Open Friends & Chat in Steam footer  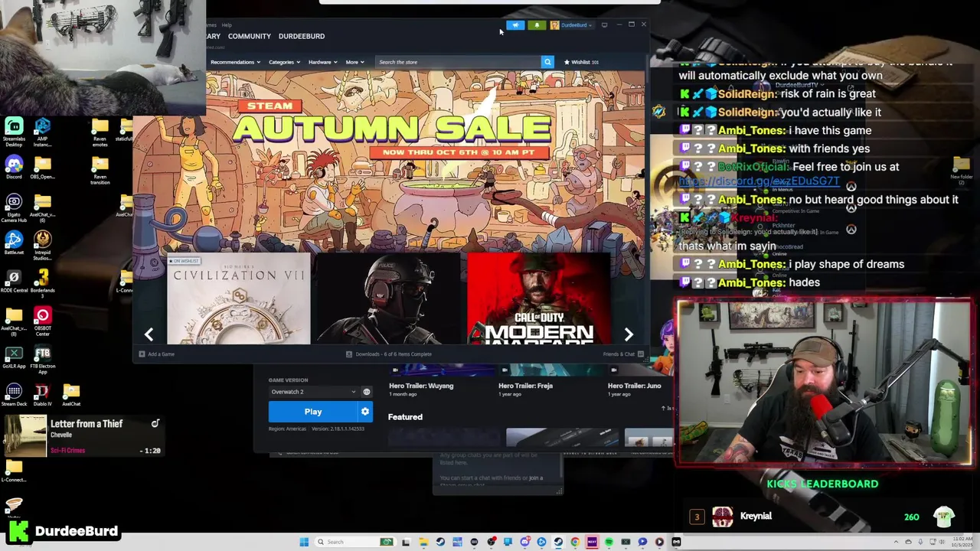pyautogui.click(x=623, y=354)
